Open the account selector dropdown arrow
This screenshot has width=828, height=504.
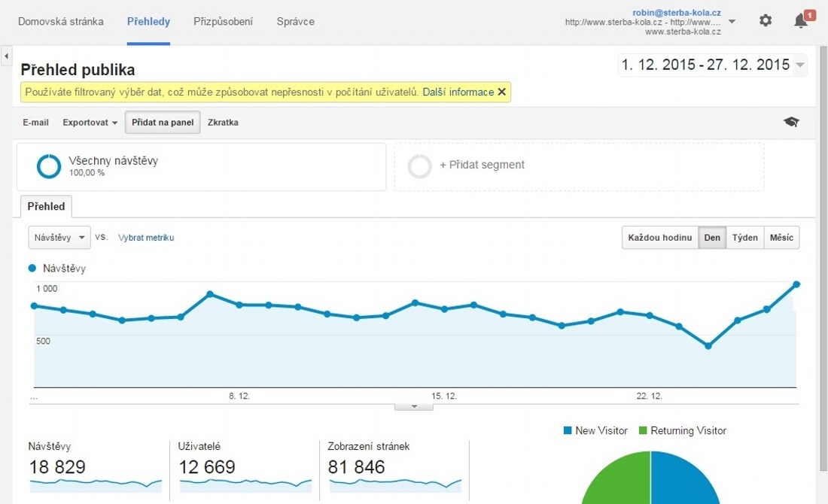732,22
